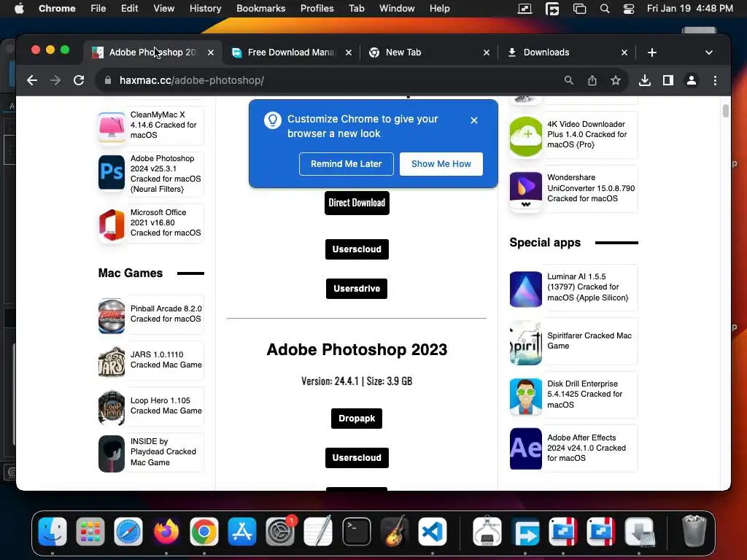This screenshot has height=560, width=747.
Task: Click Userscloud under Photoshop 2023
Action: [357, 458]
